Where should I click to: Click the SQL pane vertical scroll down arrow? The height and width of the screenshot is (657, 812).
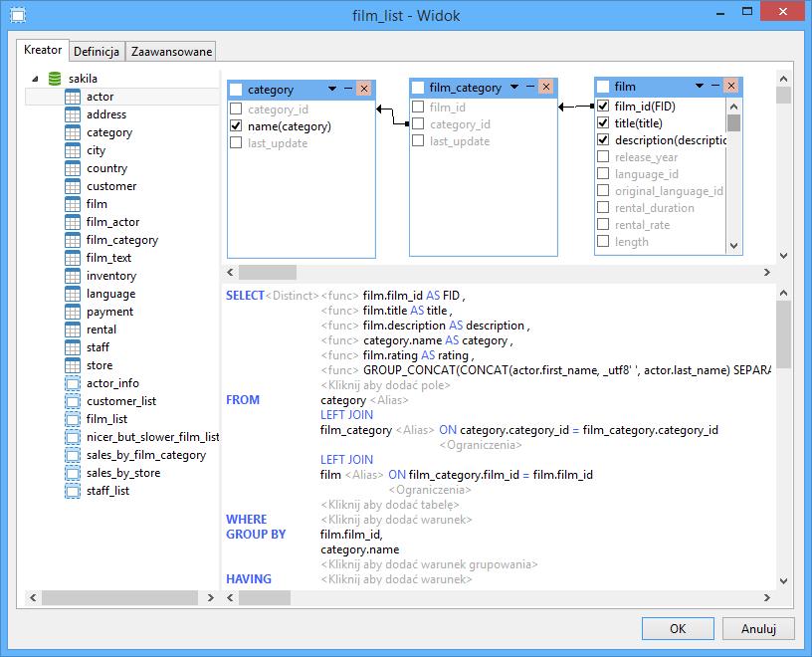(783, 580)
